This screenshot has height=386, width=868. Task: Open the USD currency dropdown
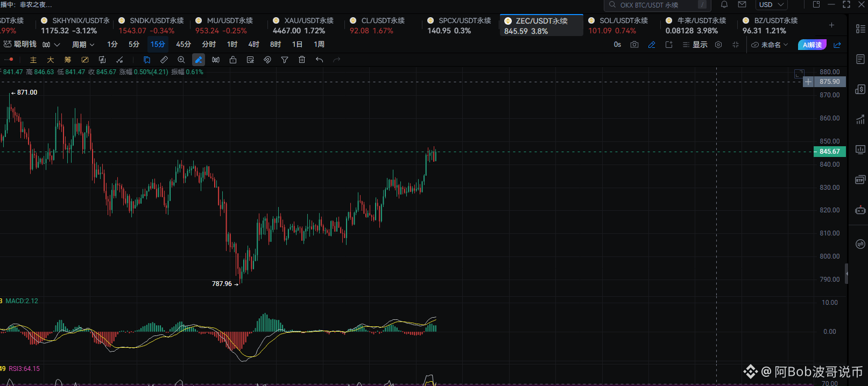coord(772,5)
